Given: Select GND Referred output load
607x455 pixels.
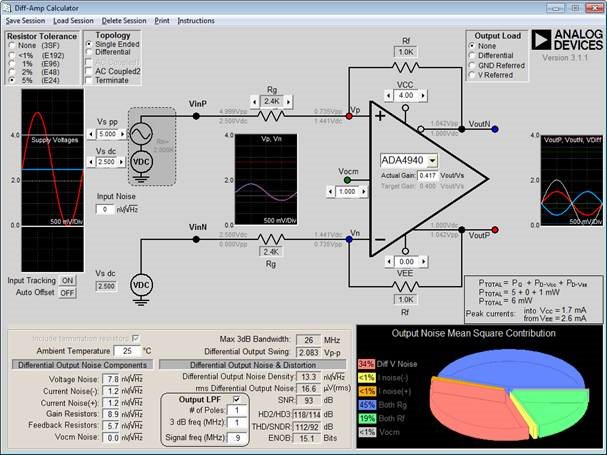Looking at the screenshot, I should click(472, 65).
